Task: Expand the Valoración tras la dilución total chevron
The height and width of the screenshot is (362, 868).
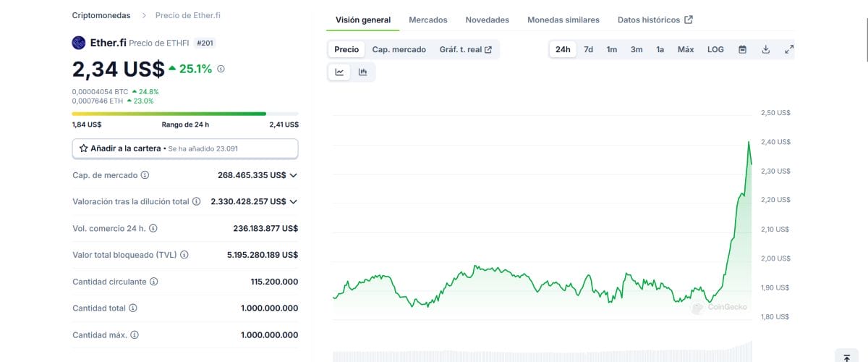Action: [x=294, y=201]
